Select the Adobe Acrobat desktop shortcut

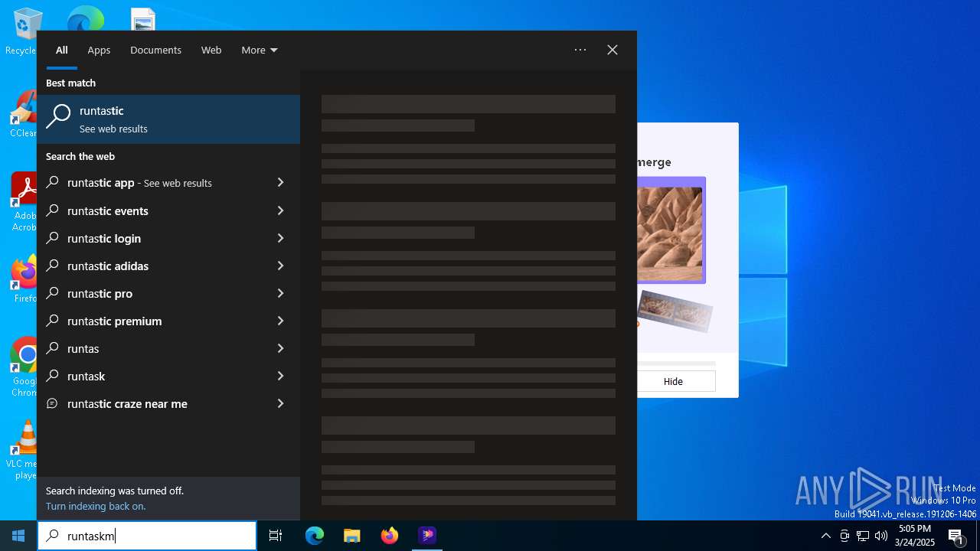click(x=23, y=202)
